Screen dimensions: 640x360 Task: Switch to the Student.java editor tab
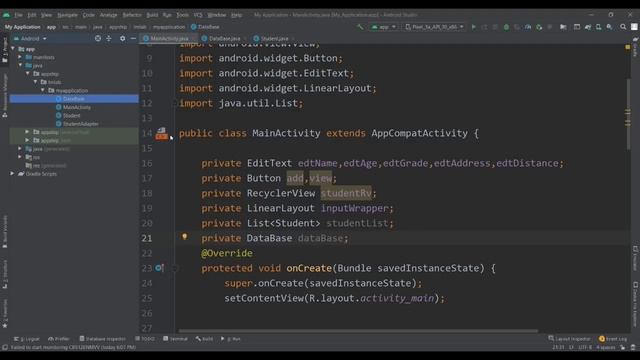(273, 38)
